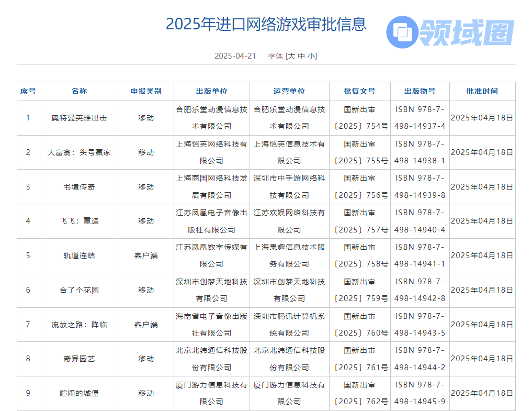Click the publication date 2025-04-21
Image resolution: width=532 pixels, height=411 pixels.
click(x=235, y=56)
